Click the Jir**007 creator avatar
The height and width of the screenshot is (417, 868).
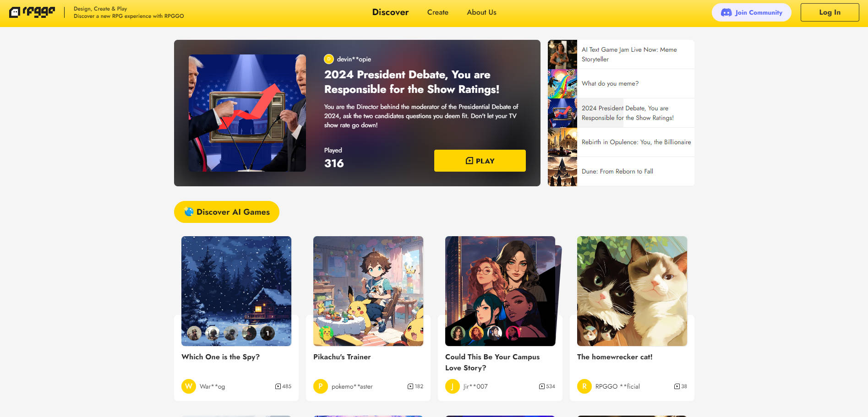click(x=453, y=386)
